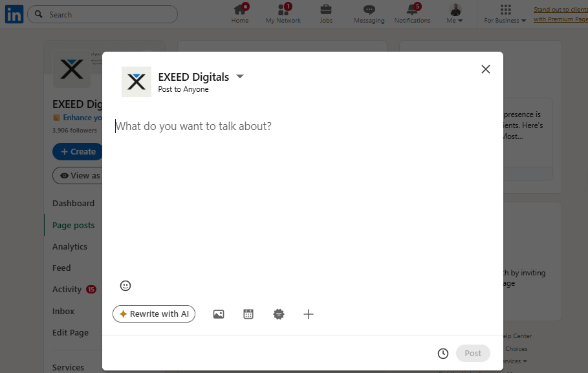
Task: Open My Network icon
Action: pos(283,14)
